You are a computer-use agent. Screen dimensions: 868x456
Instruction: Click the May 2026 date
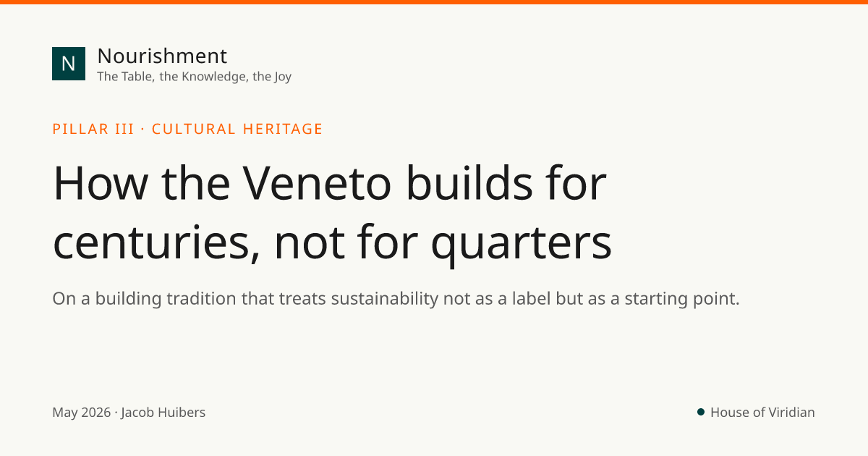(x=81, y=413)
